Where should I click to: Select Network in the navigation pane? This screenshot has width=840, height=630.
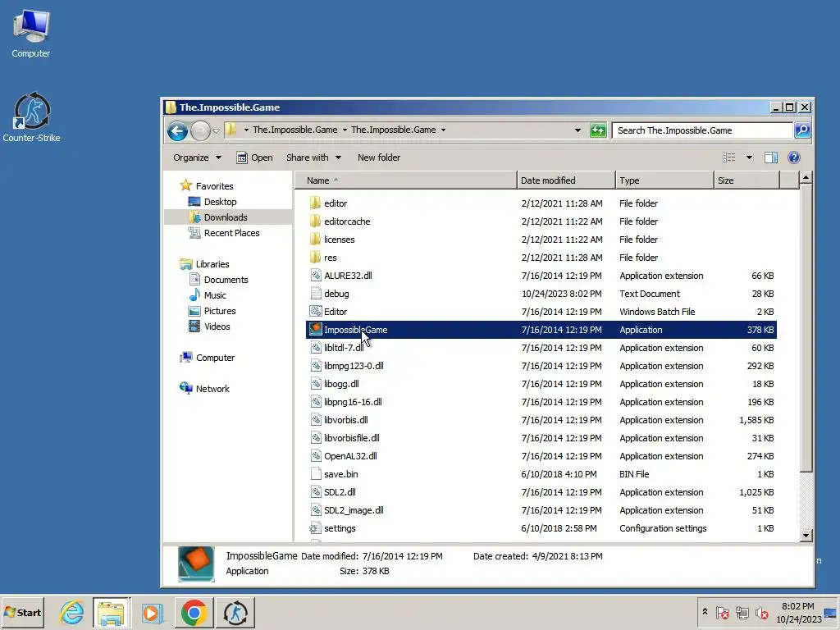(204, 388)
